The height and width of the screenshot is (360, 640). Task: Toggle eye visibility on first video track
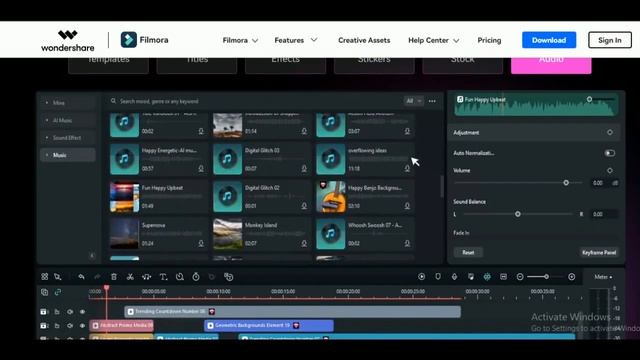pyautogui.click(x=82, y=311)
